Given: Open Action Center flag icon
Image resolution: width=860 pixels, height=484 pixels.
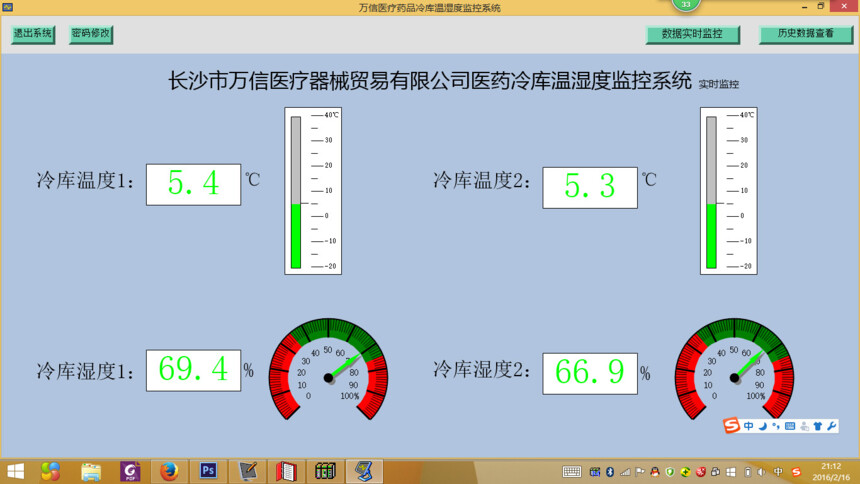Looking at the screenshot, I should pyautogui.click(x=640, y=472).
